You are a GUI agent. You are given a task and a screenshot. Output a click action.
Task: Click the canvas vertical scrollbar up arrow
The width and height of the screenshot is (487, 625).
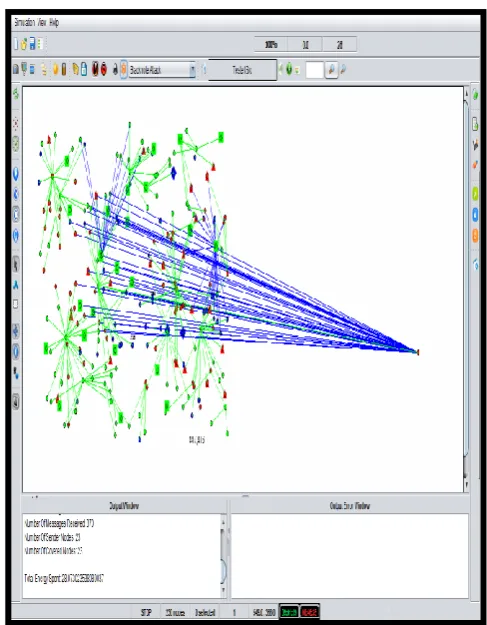coord(466,94)
